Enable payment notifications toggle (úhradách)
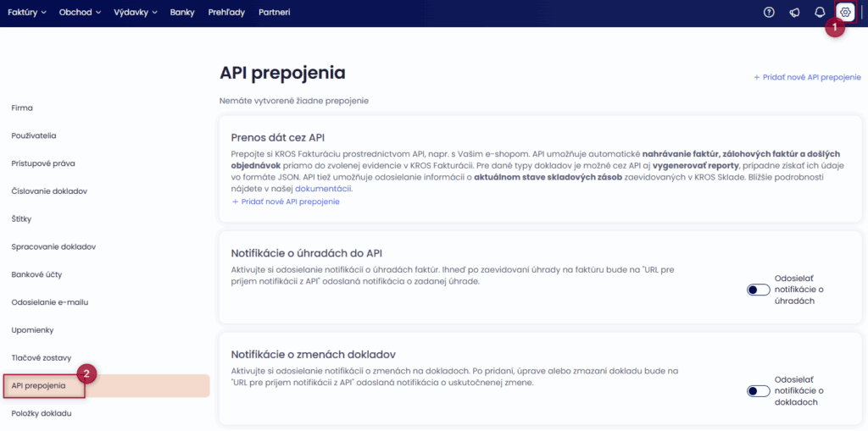 pos(758,290)
